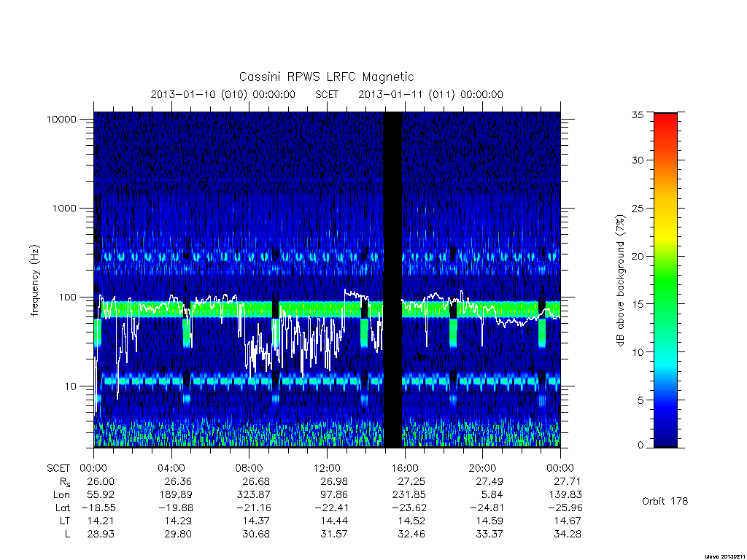Click the LT row label
Viewport: 747px width, 560px height.
tap(65, 521)
